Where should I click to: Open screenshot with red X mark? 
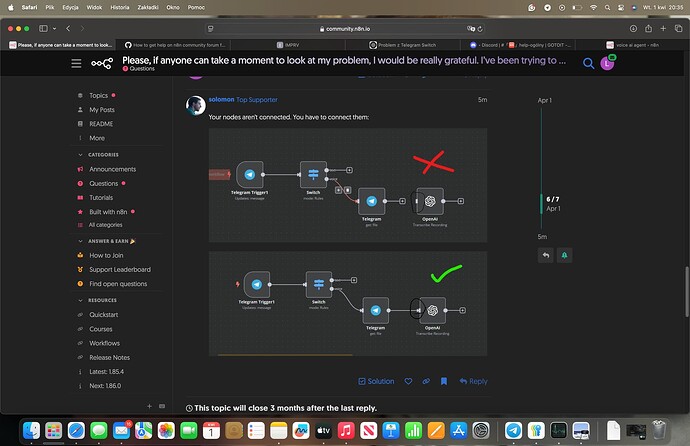pos(348,185)
